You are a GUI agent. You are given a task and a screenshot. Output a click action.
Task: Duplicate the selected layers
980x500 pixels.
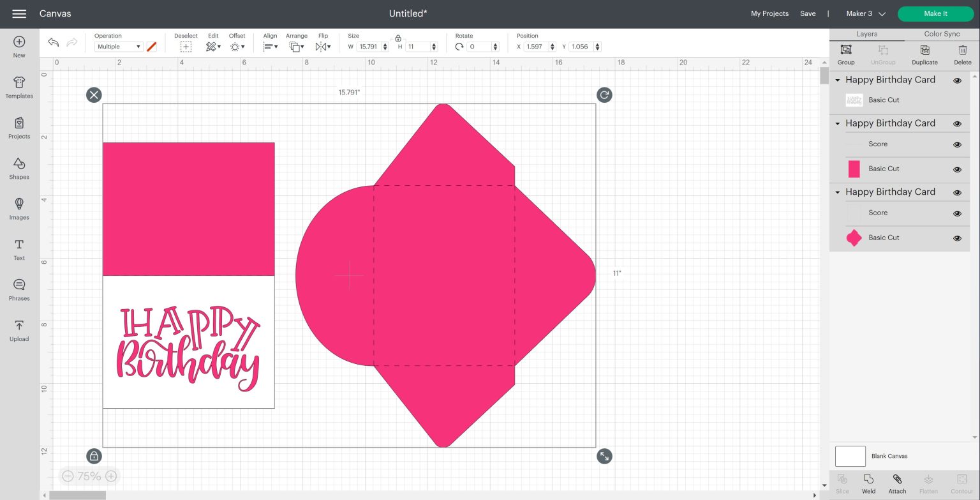(x=924, y=54)
